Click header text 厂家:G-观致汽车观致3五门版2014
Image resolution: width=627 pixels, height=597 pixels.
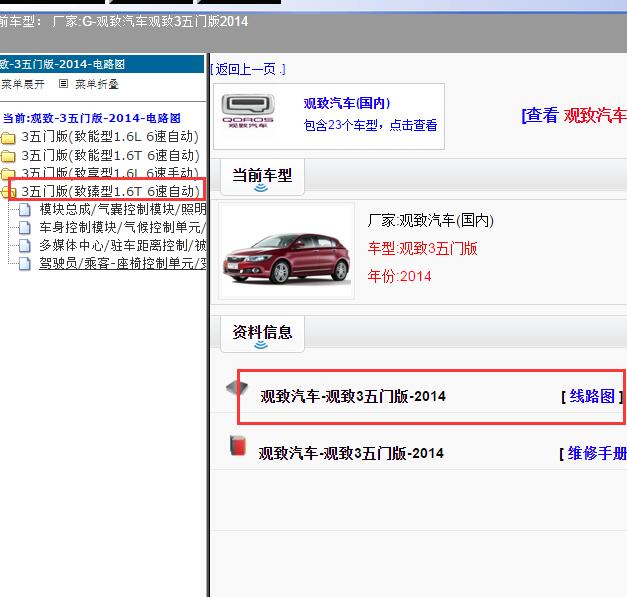(x=150, y=21)
